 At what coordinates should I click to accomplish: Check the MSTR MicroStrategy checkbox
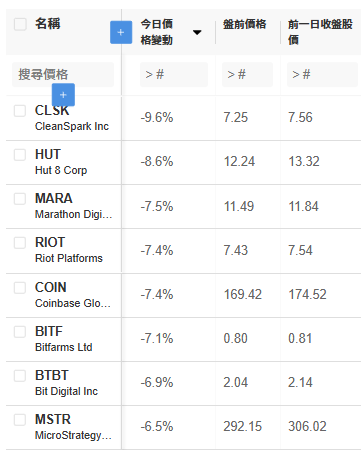pos(20,420)
